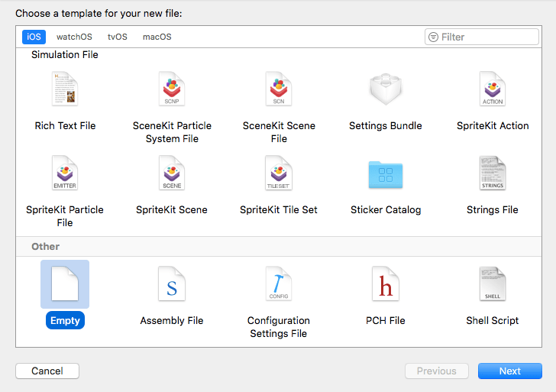Focus the Filter text field
556x392 pixels.
click(x=482, y=37)
